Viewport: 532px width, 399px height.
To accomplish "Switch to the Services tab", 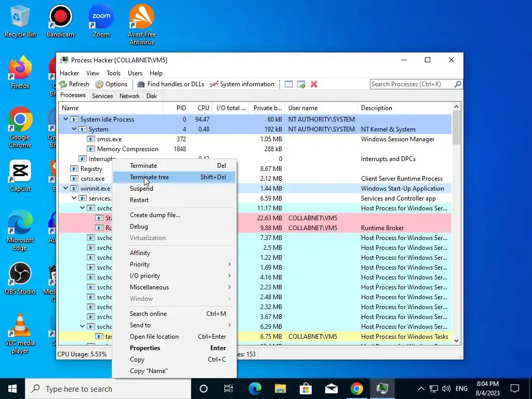I will pyautogui.click(x=102, y=96).
